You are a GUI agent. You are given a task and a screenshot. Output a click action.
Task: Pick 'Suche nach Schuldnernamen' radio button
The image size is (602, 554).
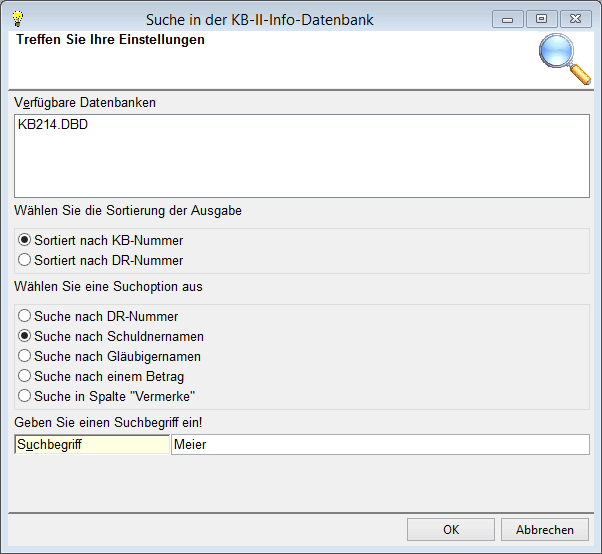(25, 336)
